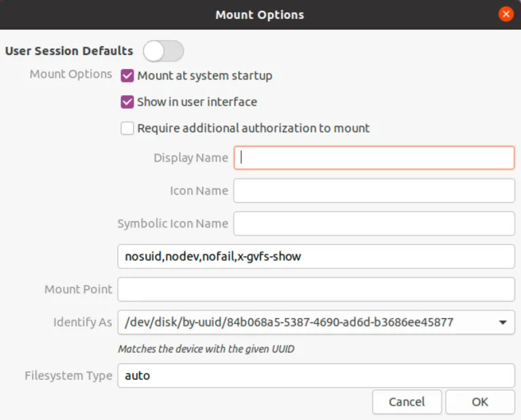Confirm settings with the OK button
This screenshot has height=420, width=521.
[x=480, y=402]
